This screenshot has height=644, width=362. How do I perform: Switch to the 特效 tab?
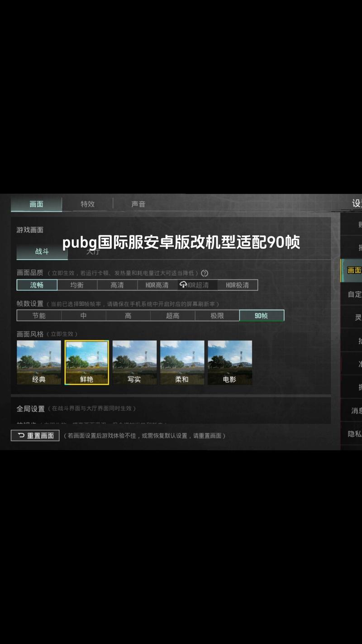(88, 204)
